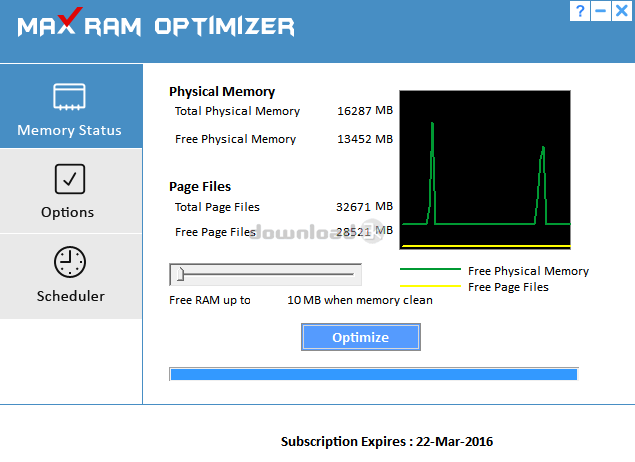
Task: Switch to the Options tab label
Action: coord(68,212)
